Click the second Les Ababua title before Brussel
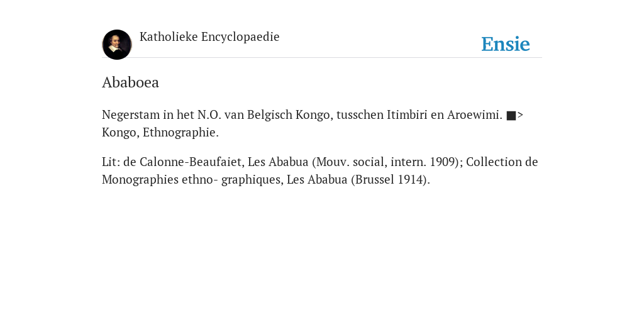The width and height of the screenshot is (644, 322). coord(317,179)
